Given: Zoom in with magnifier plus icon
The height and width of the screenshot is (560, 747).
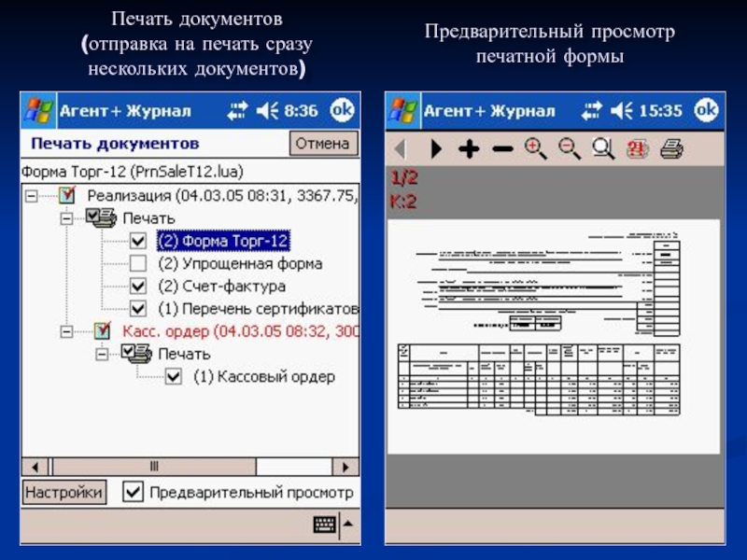Looking at the screenshot, I should click(535, 148).
